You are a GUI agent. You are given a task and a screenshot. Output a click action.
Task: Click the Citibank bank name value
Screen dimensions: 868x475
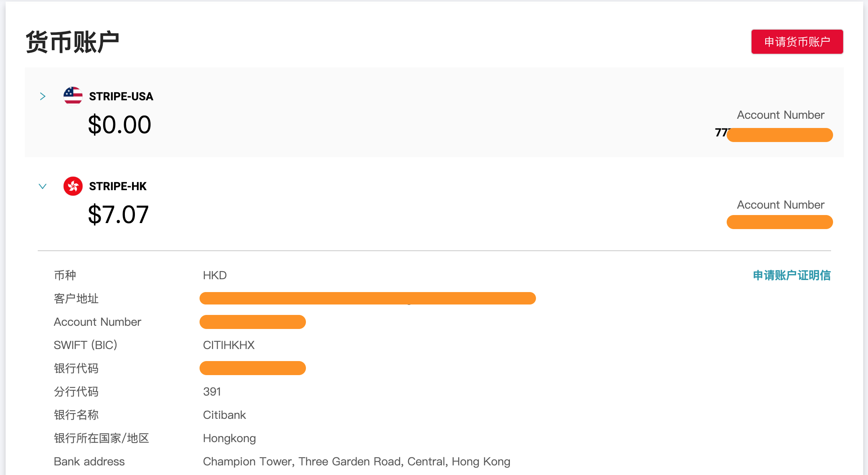pyautogui.click(x=224, y=415)
